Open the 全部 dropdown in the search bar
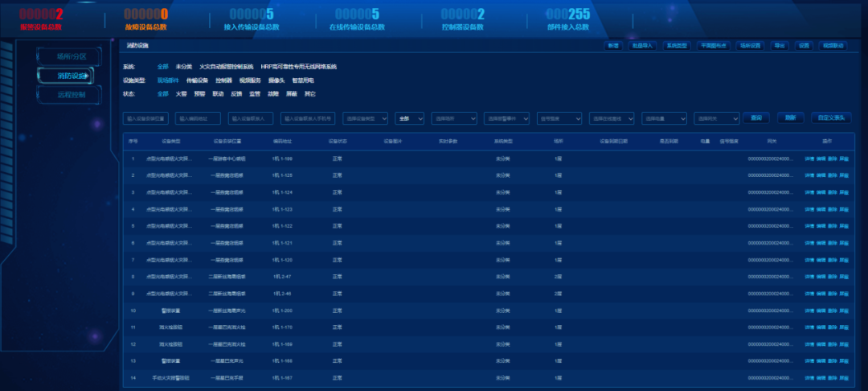 tap(409, 118)
